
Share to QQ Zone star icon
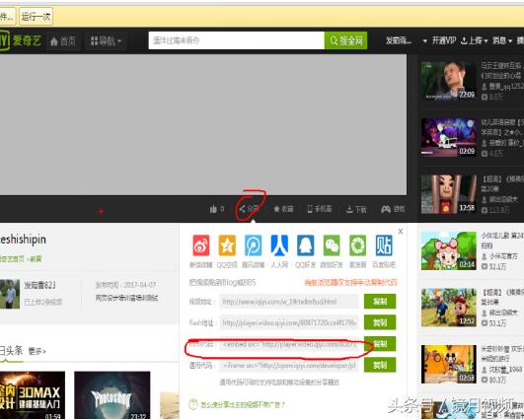tap(227, 245)
